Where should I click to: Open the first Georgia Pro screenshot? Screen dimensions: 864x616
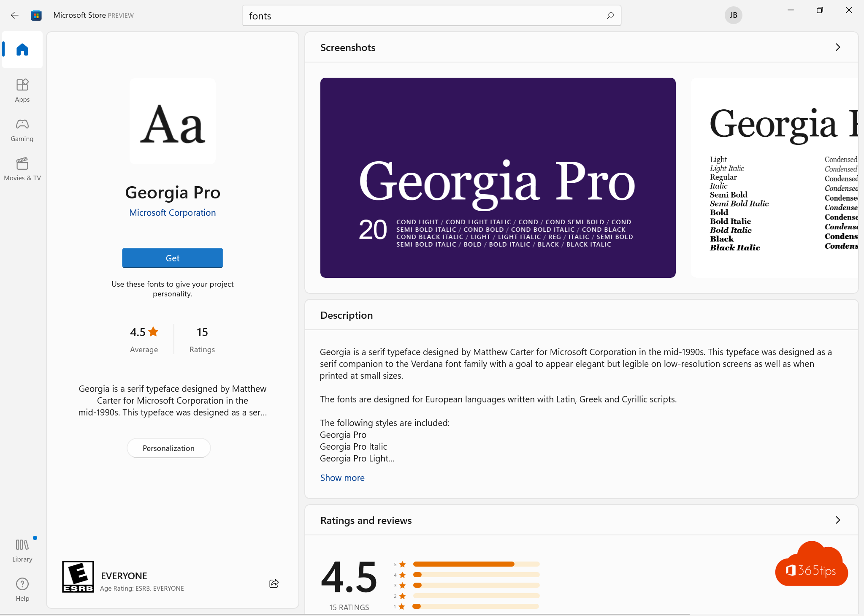tap(497, 177)
